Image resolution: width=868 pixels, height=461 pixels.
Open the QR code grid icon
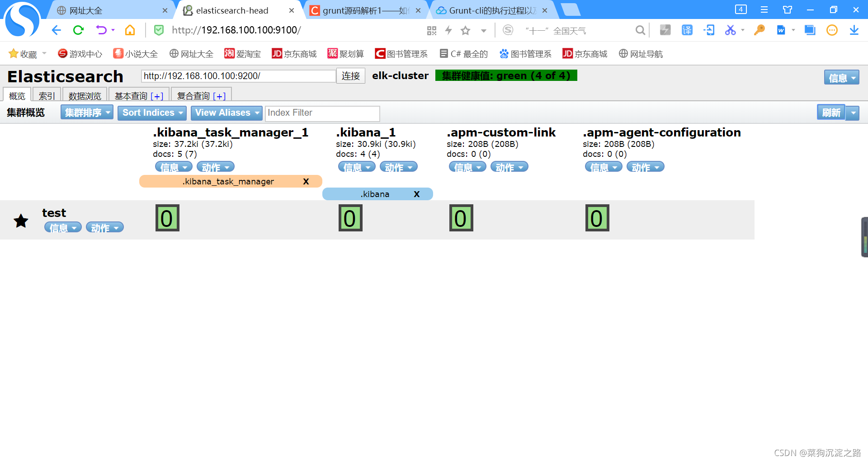point(432,30)
